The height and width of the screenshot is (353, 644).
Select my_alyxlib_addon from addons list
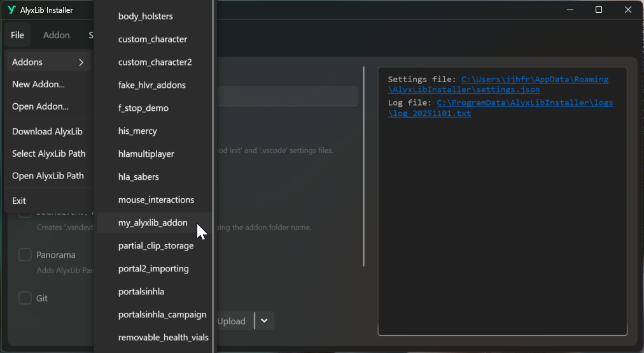click(153, 223)
